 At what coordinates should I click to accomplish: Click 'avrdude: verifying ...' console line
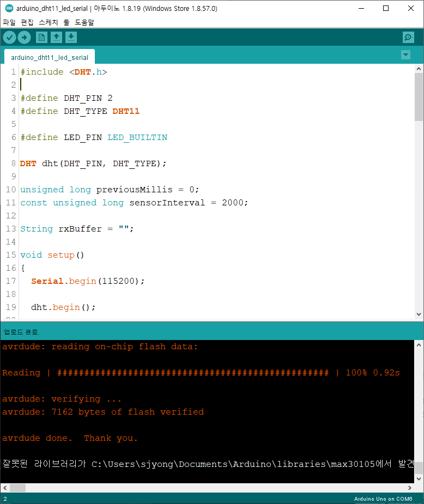(62, 399)
